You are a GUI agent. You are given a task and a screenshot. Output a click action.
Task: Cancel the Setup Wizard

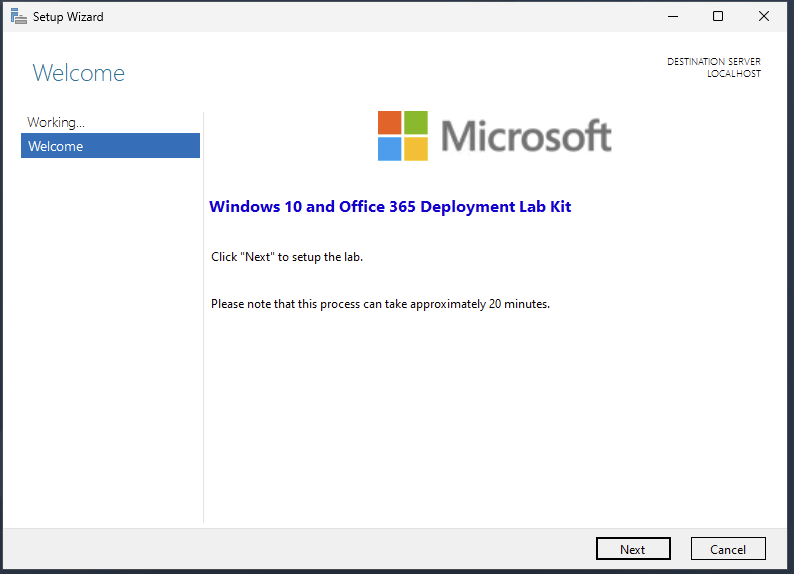coord(728,549)
